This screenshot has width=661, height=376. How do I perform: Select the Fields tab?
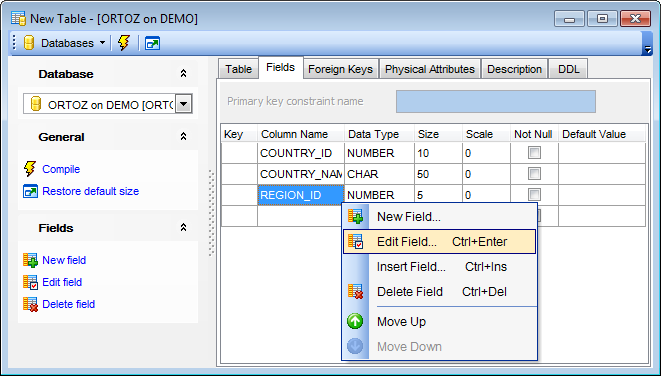(x=280, y=67)
